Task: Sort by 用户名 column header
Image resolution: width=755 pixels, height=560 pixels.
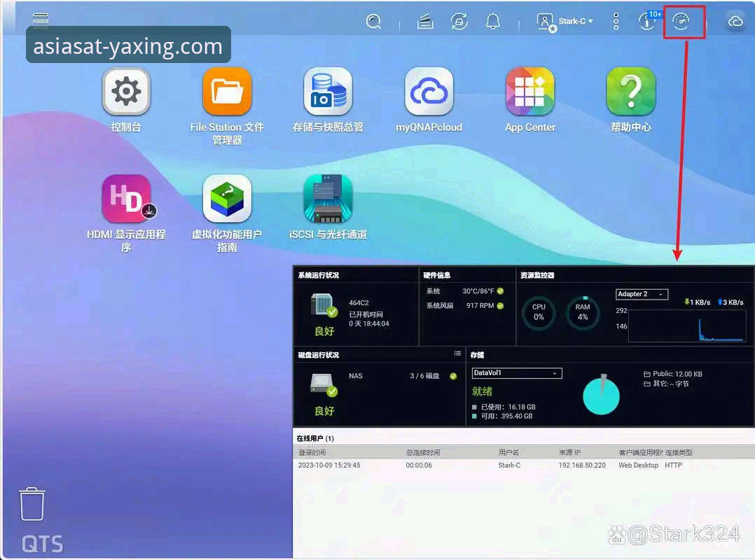Action: (509, 453)
